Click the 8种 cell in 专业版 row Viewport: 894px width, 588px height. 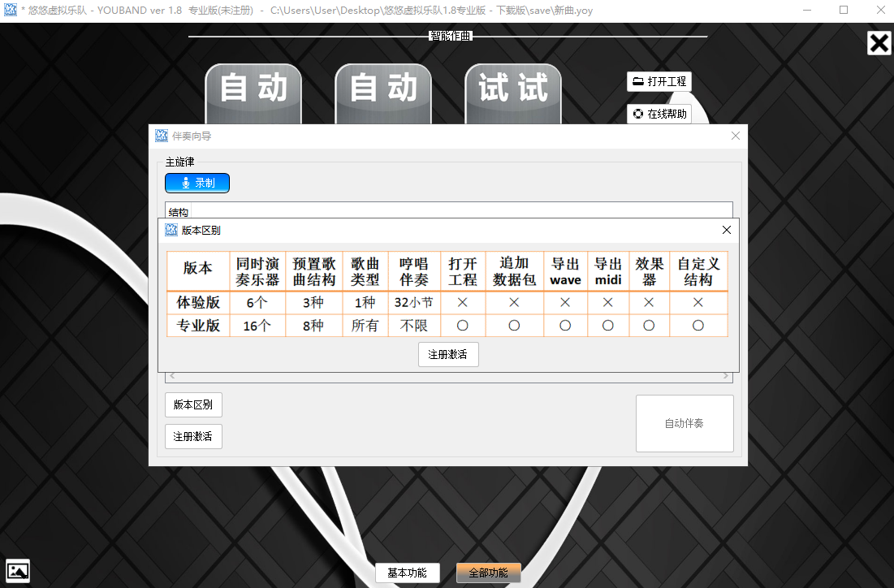point(313,326)
